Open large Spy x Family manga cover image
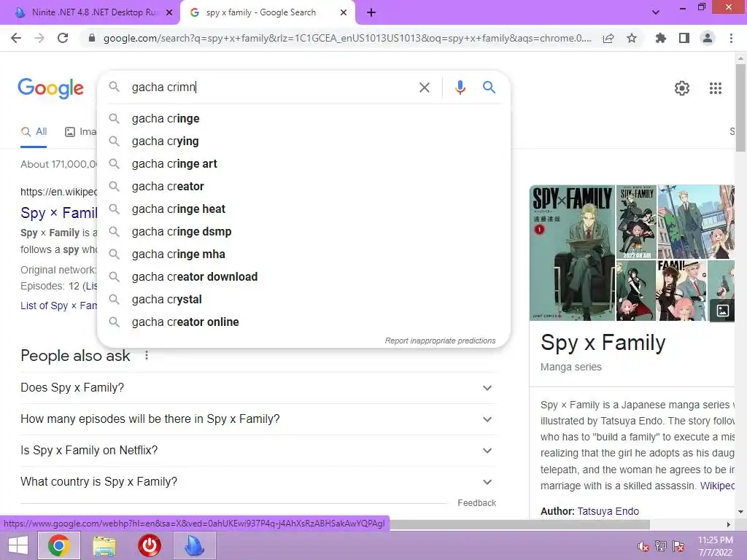The image size is (747, 560). [572, 253]
